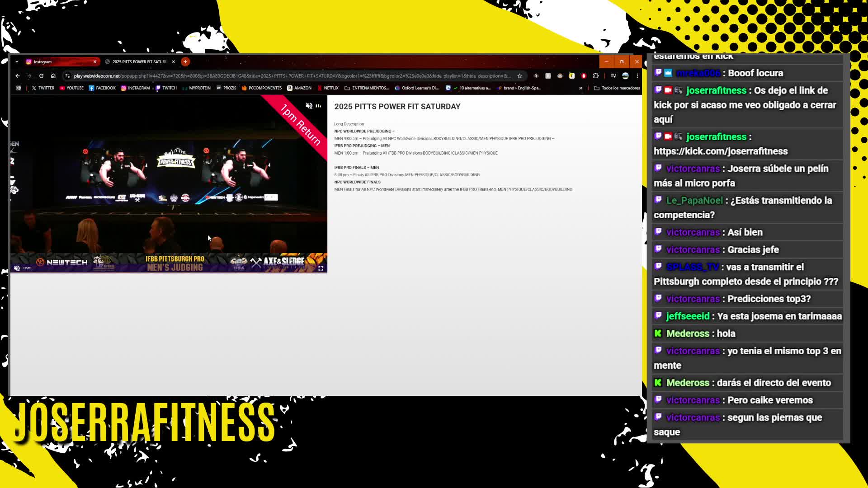The width and height of the screenshot is (868, 488).
Task: Click the mreka006 username in chat
Action: (x=698, y=73)
